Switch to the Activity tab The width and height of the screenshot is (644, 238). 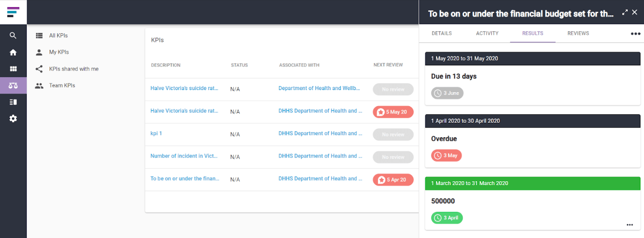487,34
